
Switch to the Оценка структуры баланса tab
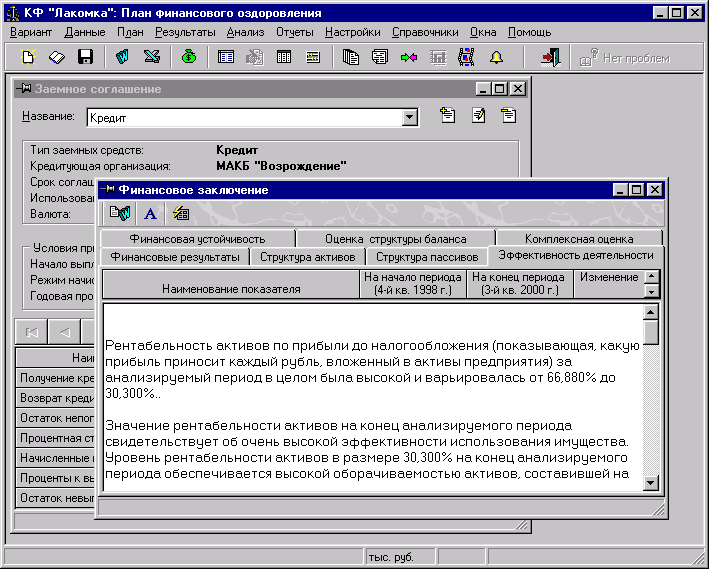click(396, 238)
